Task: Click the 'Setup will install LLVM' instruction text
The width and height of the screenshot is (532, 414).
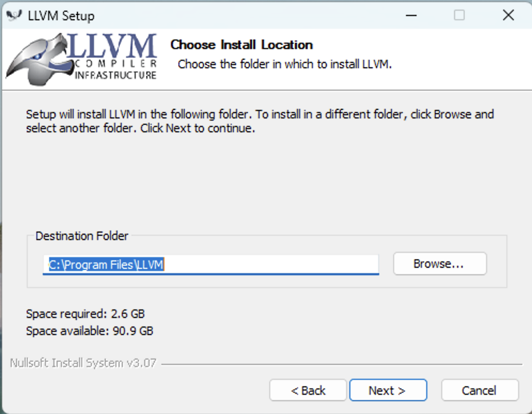Action: [x=260, y=121]
